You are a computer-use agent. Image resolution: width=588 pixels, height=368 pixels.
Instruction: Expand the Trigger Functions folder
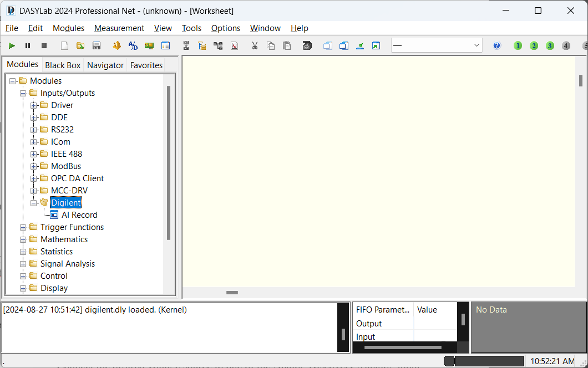pyautogui.click(x=23, y=227)
